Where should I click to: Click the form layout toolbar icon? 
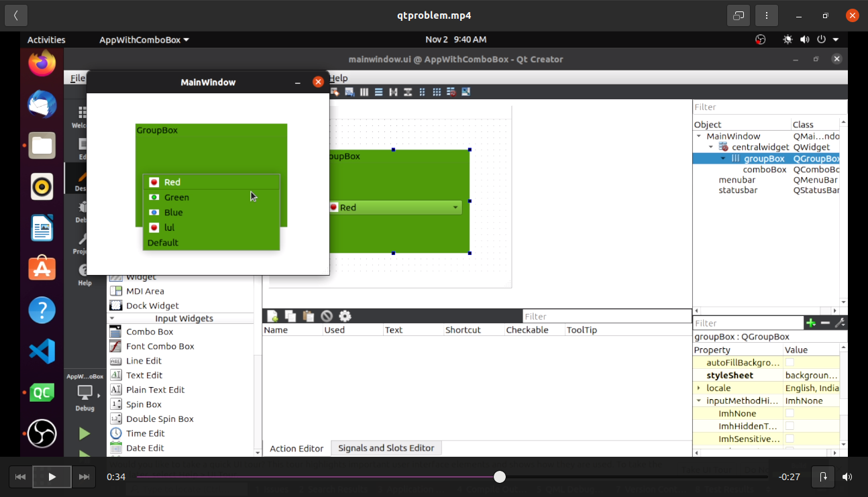tap(423, 92)
